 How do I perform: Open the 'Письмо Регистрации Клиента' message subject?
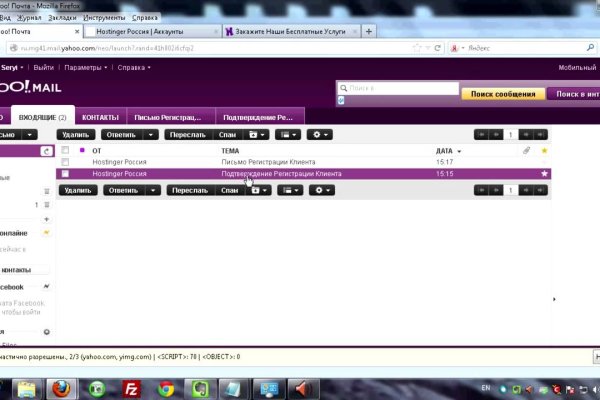point(268,162)
